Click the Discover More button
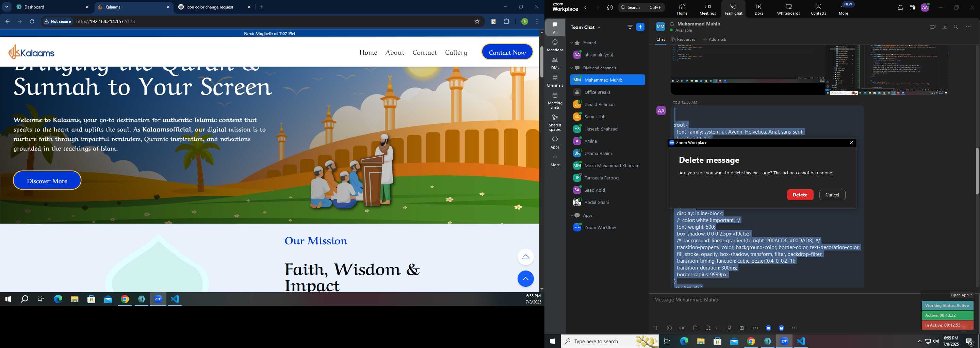Image resolution: width=980 pixels, height=348 pixels. click(x=47, y=181)
